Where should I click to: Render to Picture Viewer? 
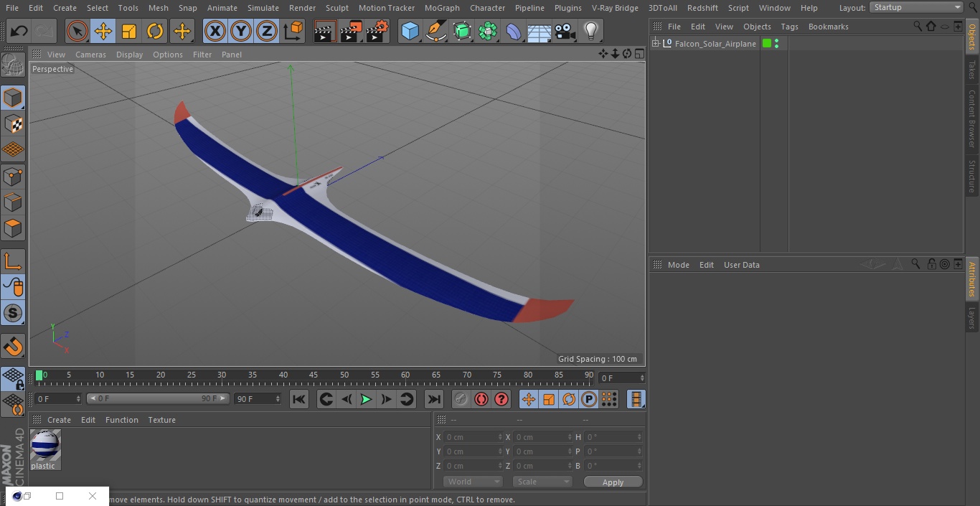(351, 32)
